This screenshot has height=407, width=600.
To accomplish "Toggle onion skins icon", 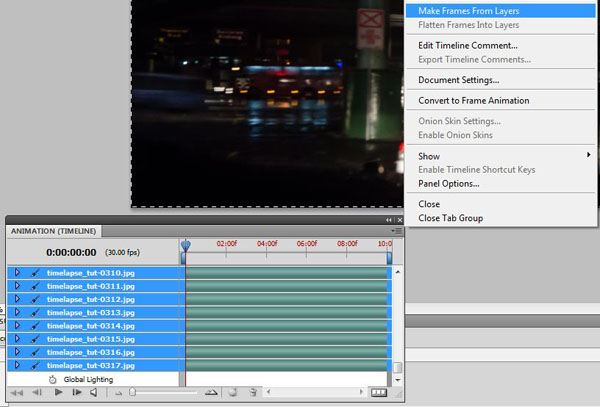I will 233,392.
